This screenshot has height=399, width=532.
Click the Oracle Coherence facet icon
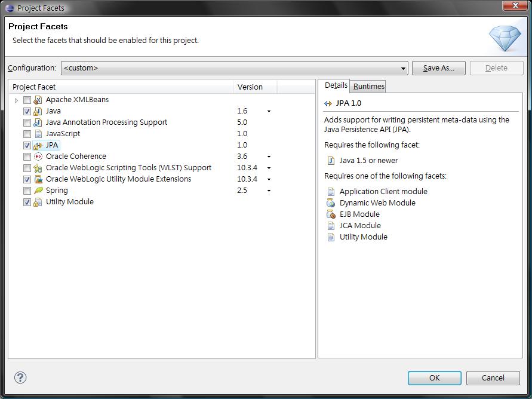tap(38, 156)
